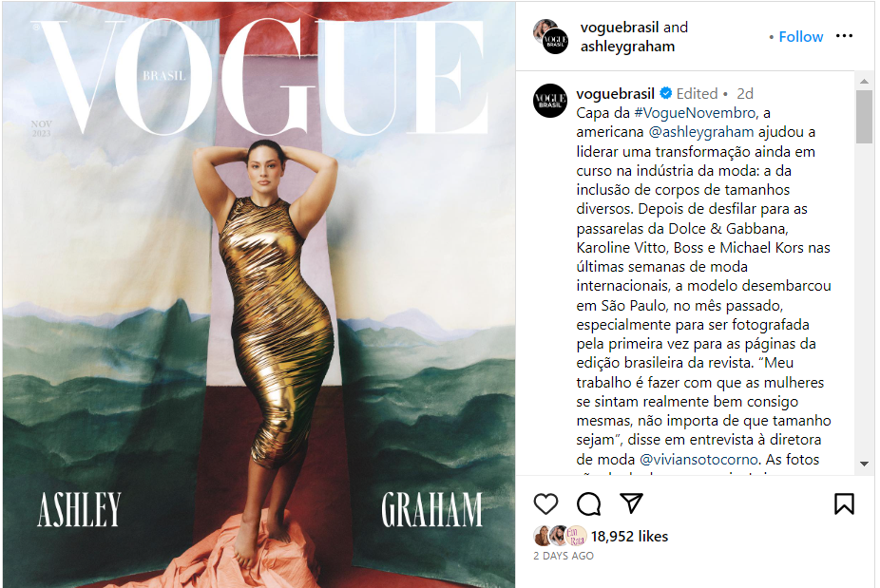Click the caption scrollbar down arrow
This screenshot has height=588, width=880.
864,464
